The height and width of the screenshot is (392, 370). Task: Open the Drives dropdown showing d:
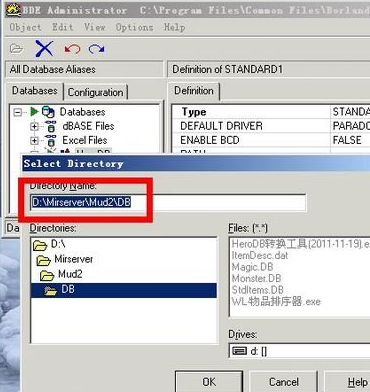coord(299,351)
